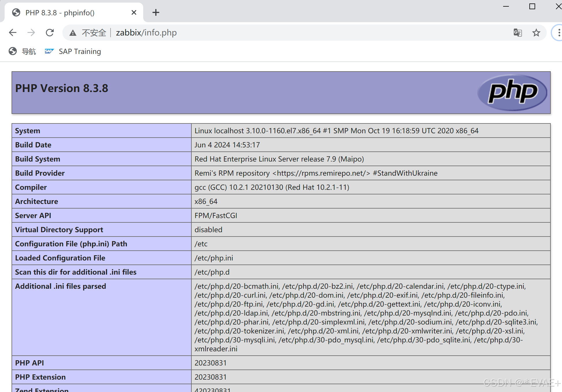The image size is (562, 392).
Task: Select the zabbix/info.php URL in address bar
Action: (x=146, y=33)
